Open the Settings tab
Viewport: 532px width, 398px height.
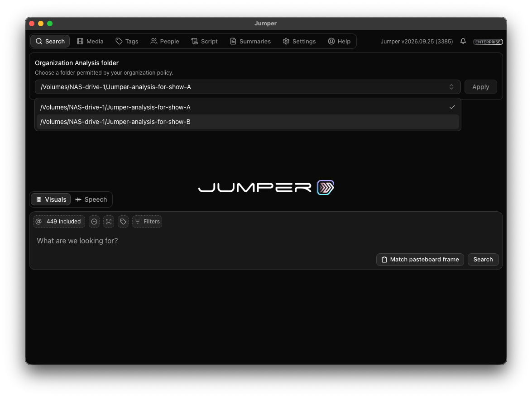coord(299,41)
